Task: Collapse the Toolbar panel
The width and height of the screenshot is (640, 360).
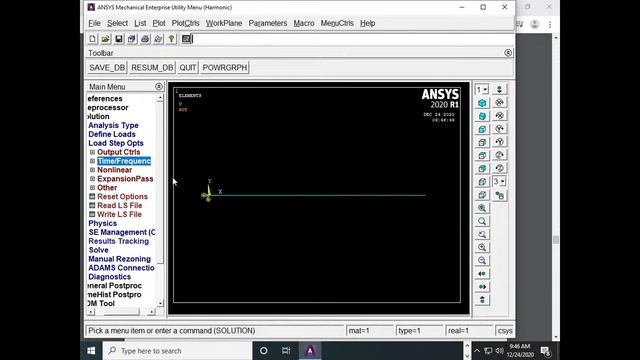Action: point(508,53)
